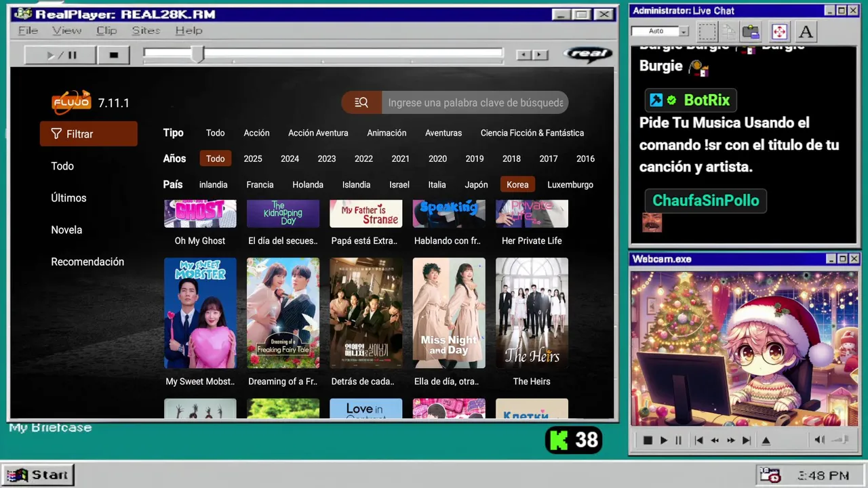The height and width of the screenshot is (488, 868).
Task: Click the Real logo icon
Action: pos(588,54)
